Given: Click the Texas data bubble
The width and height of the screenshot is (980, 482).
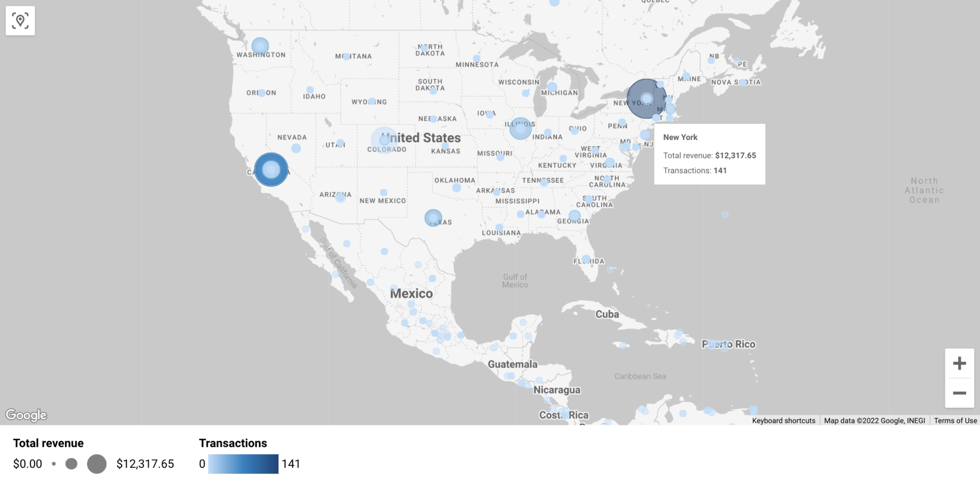Looking at the screenshot, I should tap(434, 217).
